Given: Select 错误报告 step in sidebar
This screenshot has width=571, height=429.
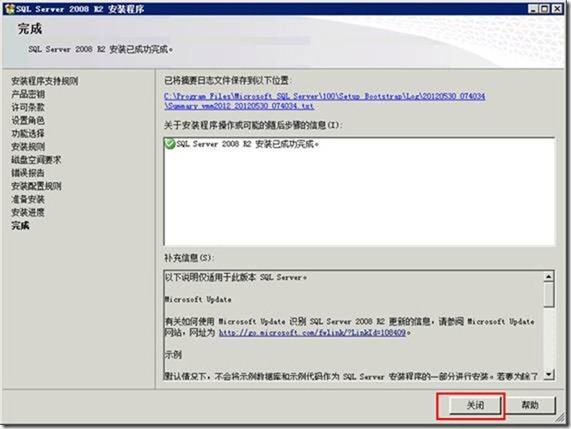Looking at the screenshot, I should [x=28, y=173].
